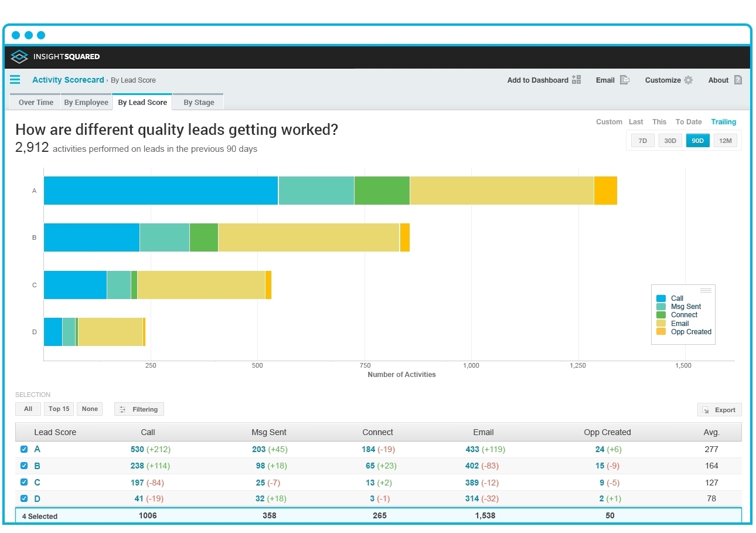Image resolution: width=756 pixels, height=533 pixels.
Task: Sort by the Lead Score column header
Action: [55, 432]
